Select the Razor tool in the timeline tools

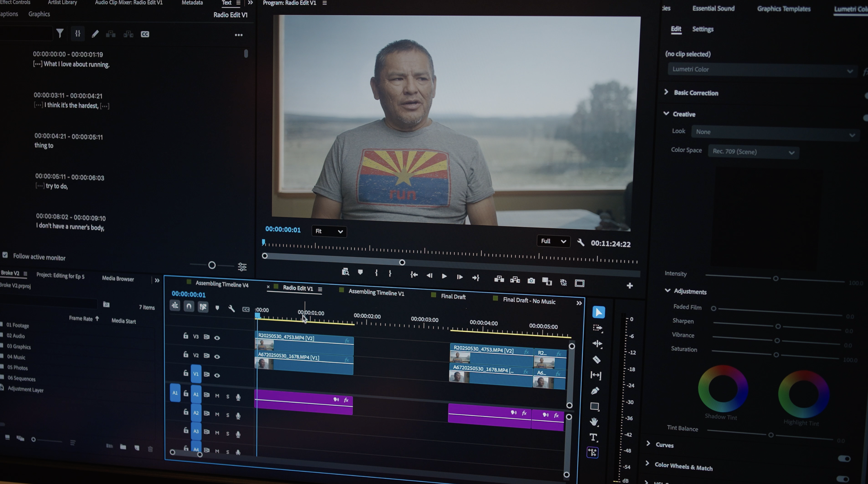(596, 359)
